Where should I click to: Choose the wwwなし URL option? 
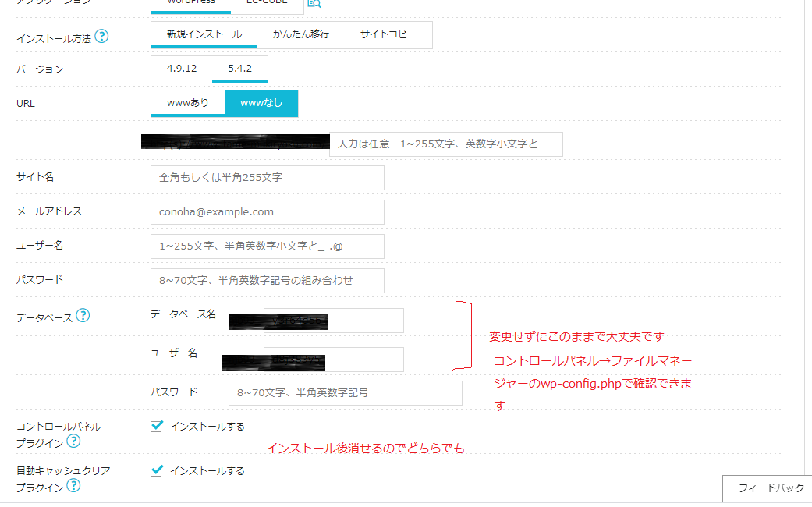261,103
